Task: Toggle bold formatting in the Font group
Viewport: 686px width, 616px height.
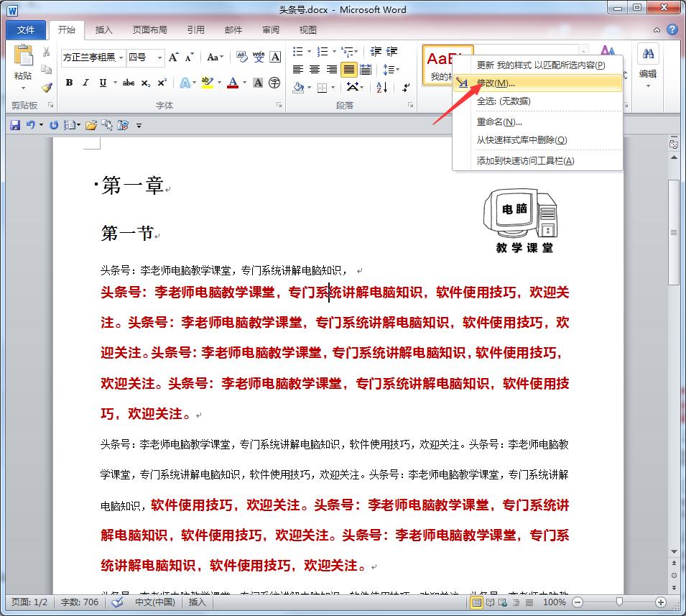Action: coord(68,83)
